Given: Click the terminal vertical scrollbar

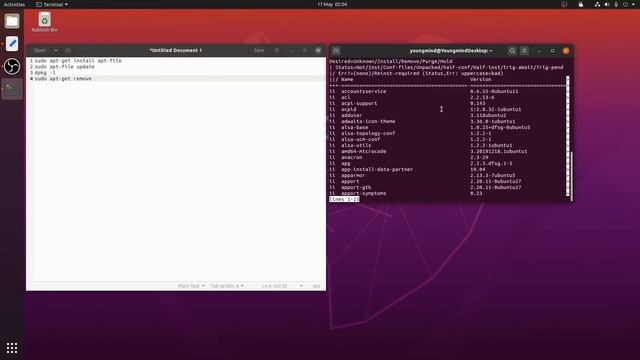Looking at the screenshot, I should coord(571,176).
